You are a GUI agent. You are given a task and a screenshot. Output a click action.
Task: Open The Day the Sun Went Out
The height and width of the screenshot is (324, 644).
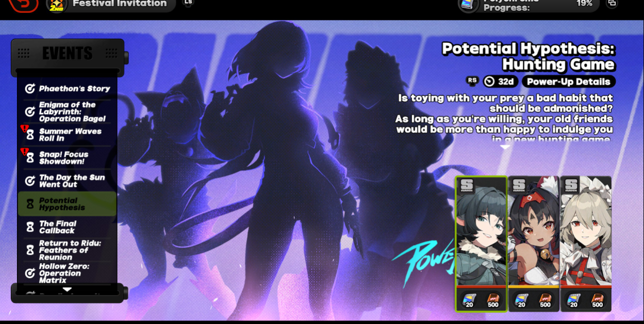click(x=67, y=181)
